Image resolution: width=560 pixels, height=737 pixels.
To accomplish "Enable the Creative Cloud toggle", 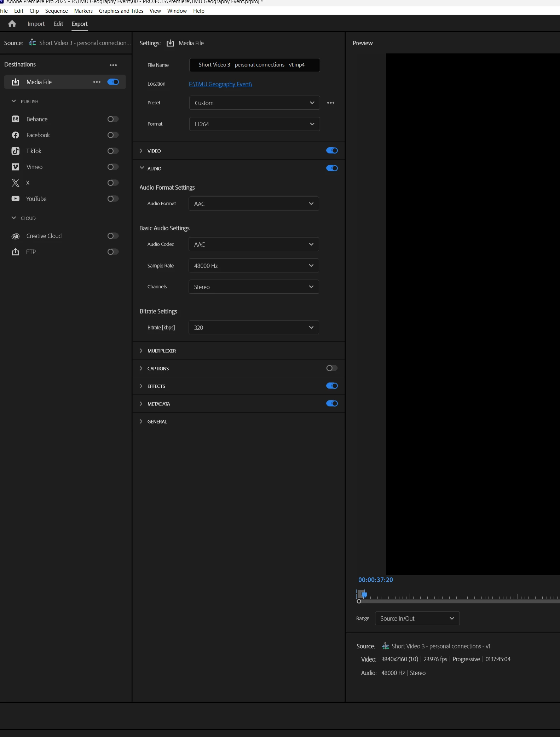I will (x=113, y=236).
